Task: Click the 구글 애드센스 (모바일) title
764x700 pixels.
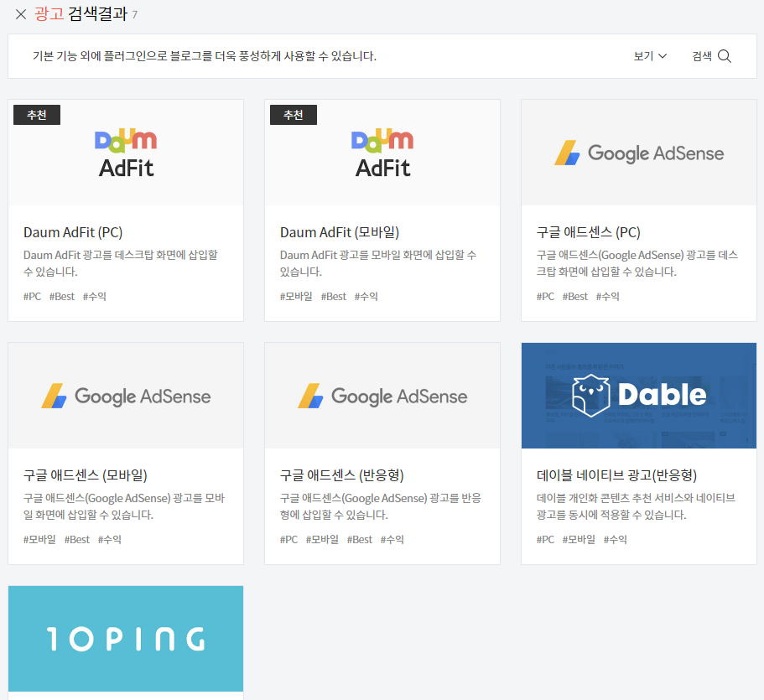Action: [86, 475]
